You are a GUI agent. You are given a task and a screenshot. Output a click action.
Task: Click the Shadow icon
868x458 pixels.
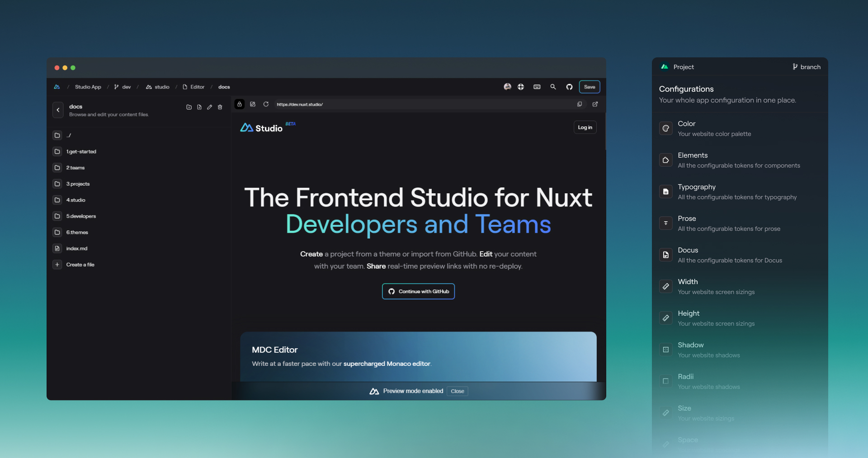coord(666,350)
